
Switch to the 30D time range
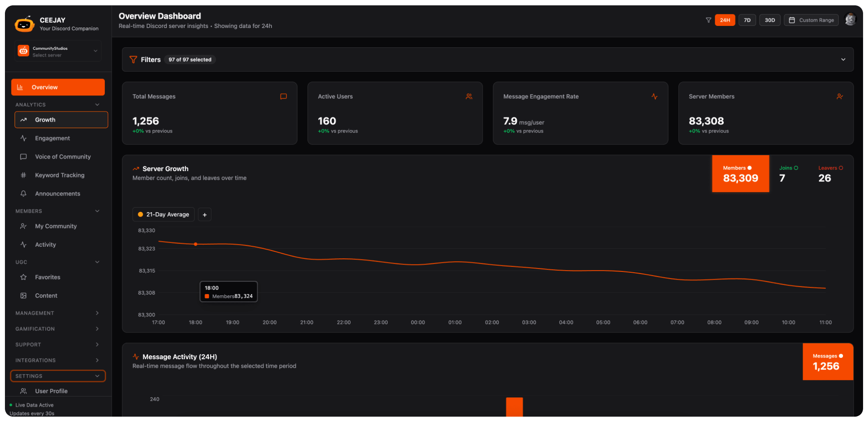[770, 20]
